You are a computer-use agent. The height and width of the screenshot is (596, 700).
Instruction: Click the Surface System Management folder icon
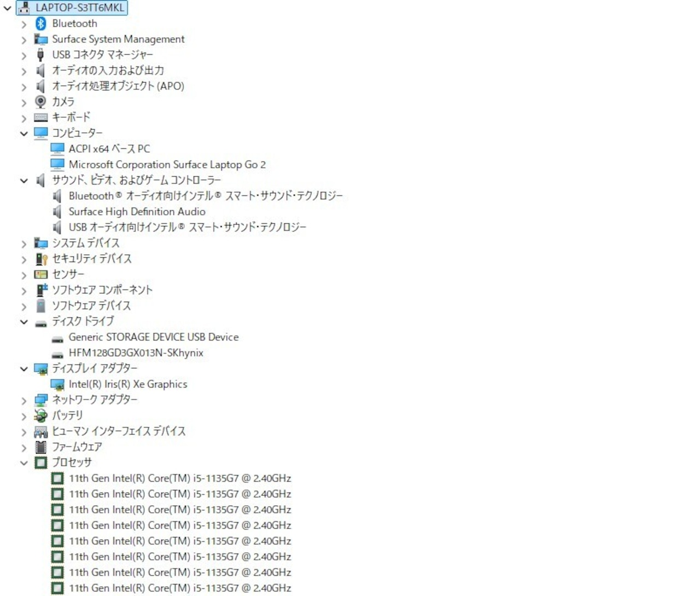coord(40,39)
